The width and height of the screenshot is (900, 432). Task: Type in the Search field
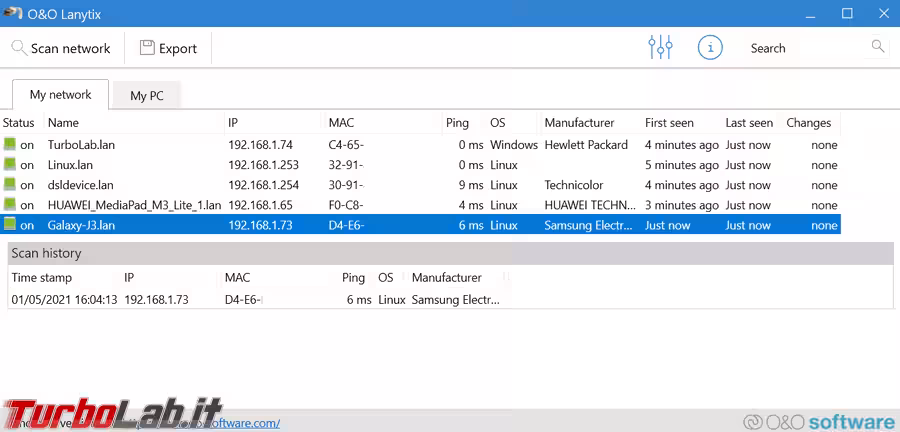click(x=805, y=48)
